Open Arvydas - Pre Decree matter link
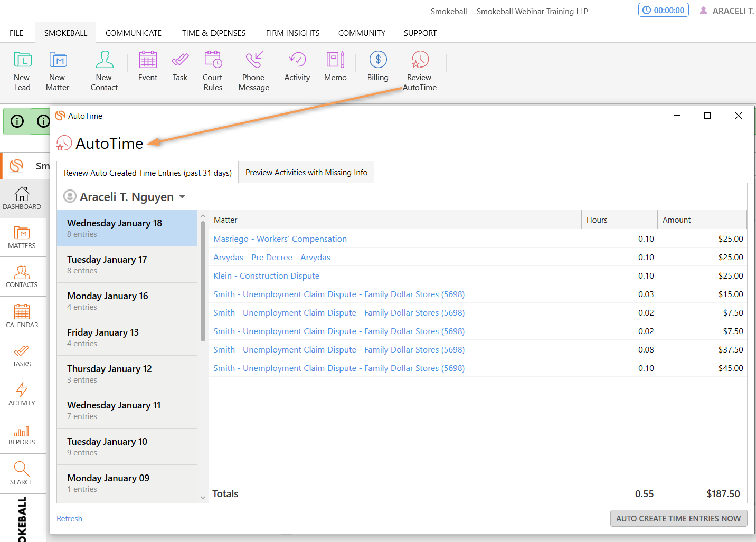756x542 pixels. coord(271,257)
